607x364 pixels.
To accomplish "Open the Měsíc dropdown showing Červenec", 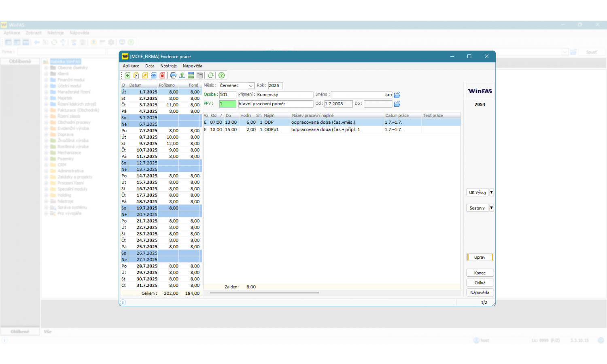I will pyautogui.click(x=251, y=86).
